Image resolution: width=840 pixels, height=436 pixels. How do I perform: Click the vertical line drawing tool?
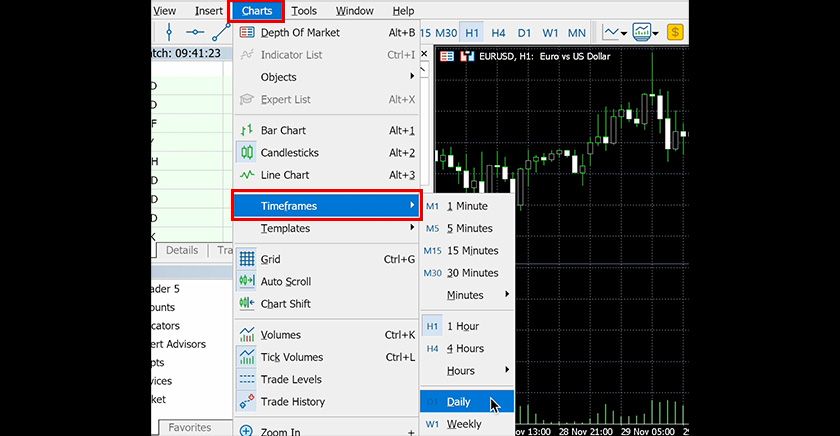[x=167, y=33]
